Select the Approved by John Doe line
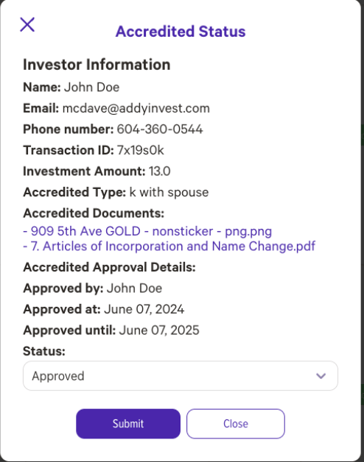The image size is (364, 462). point(93,288)
